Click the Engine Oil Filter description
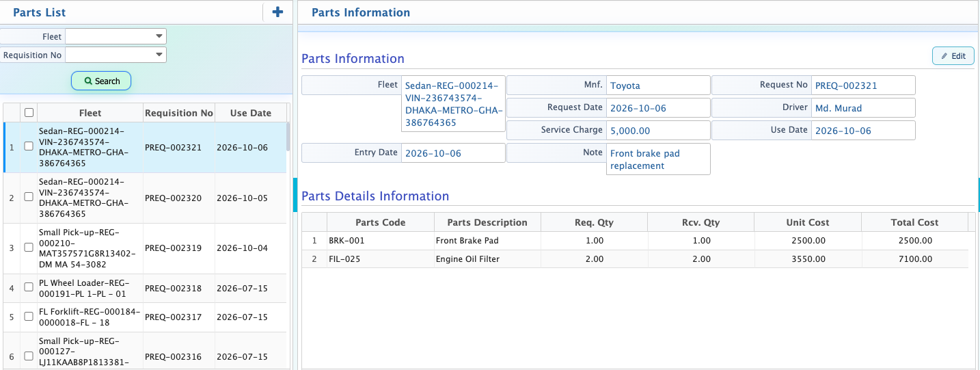Viewport: 980px width, 370px height. coord(487,259)
